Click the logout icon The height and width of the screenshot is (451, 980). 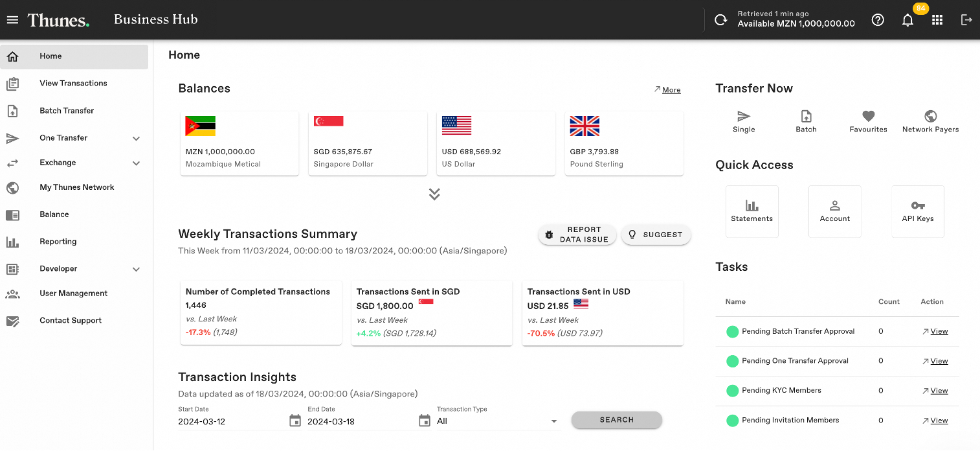pos(966,19)
